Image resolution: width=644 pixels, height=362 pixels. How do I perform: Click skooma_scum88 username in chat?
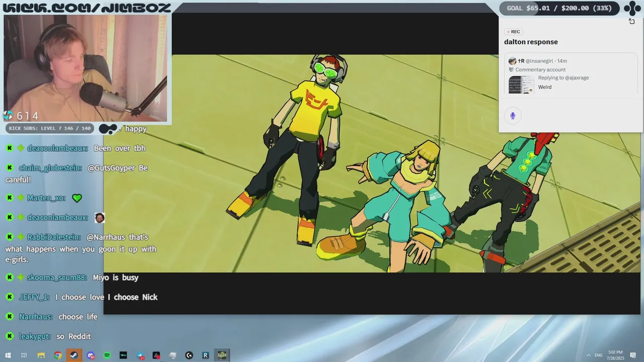click(x=57, y=278)
